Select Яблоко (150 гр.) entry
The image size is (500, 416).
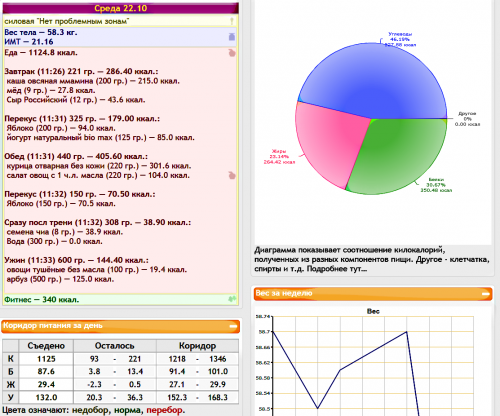61,203
